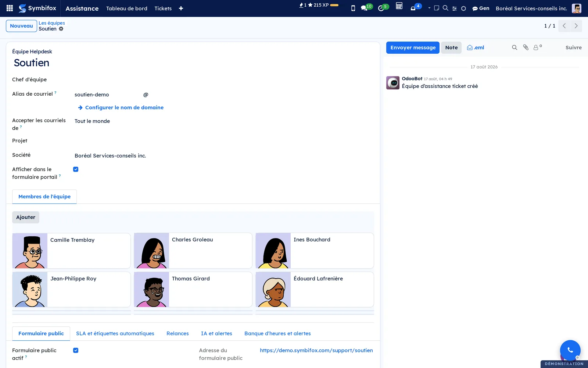The image size is (588, 368).
Task: Switch to IA et alertes tab
Action: [216, 333]
